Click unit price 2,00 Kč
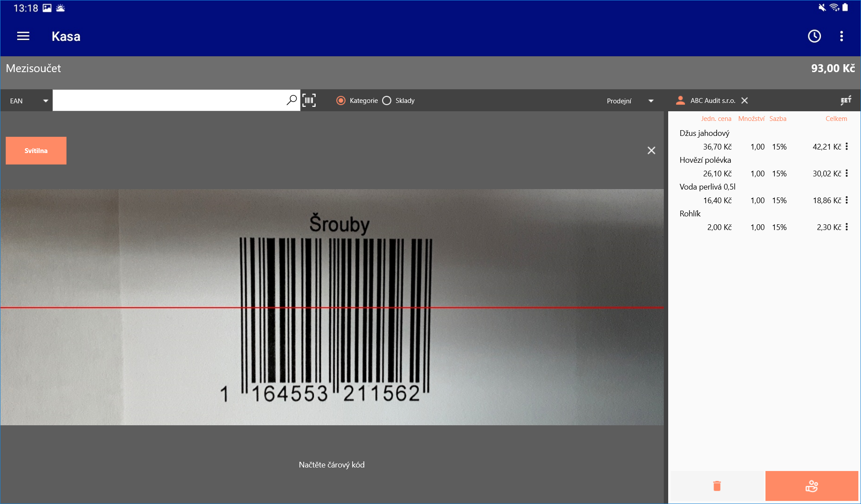Viewport: 861px width, 504px height. pos(719,227)
